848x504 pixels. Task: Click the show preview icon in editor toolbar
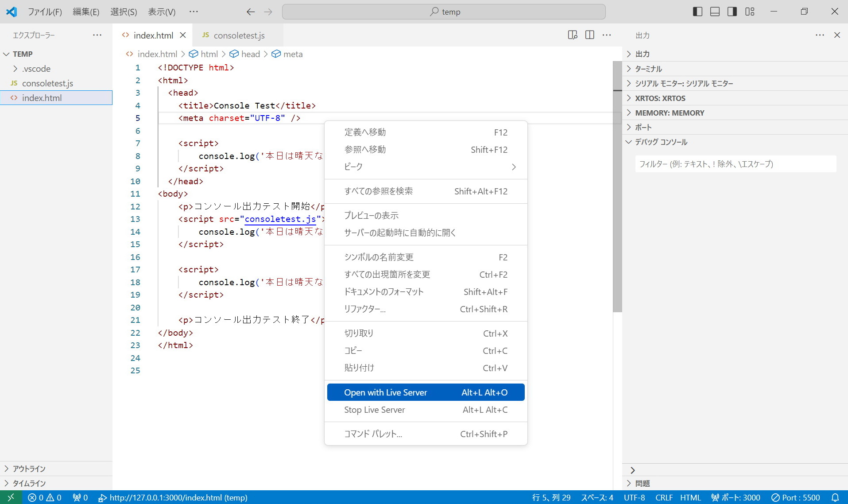click(x=572, y=35)
